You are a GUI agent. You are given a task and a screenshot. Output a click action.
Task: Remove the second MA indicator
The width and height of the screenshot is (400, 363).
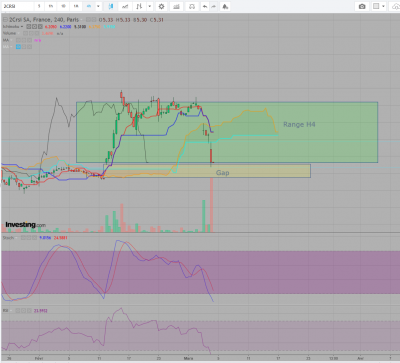tap(30, 47)
